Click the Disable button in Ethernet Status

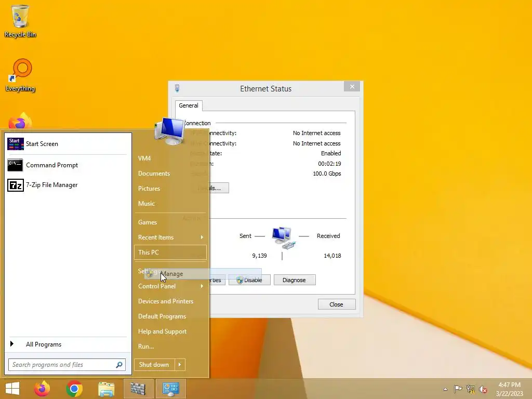250,280
